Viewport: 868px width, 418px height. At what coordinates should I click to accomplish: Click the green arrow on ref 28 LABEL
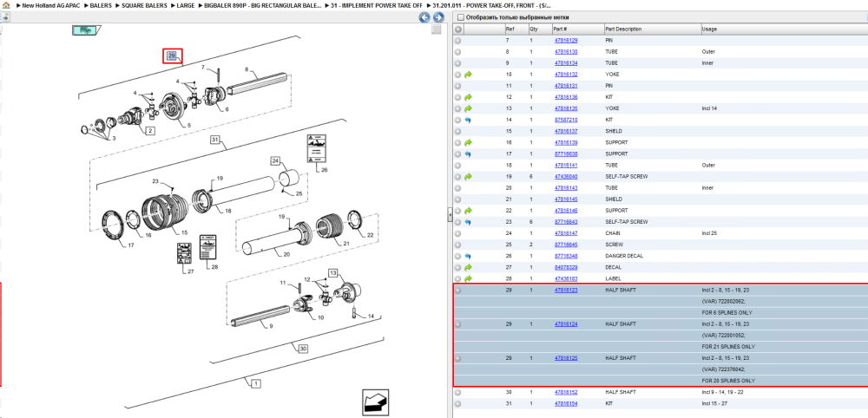pyautogui.click(x=468, y=278)
